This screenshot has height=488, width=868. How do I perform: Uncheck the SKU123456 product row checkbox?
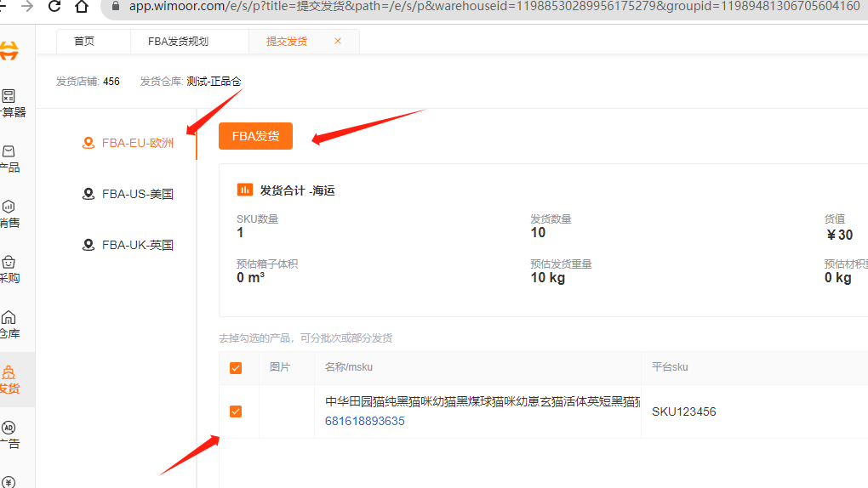(236, 411)
